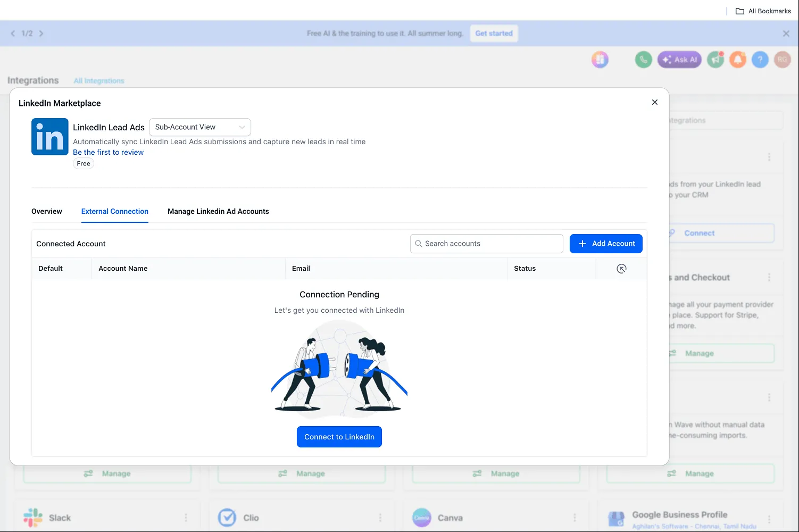Open Manage Linkedin Ad Accounts tab
The height and width of the screenshot is (532, 799).
click(218, 211)
